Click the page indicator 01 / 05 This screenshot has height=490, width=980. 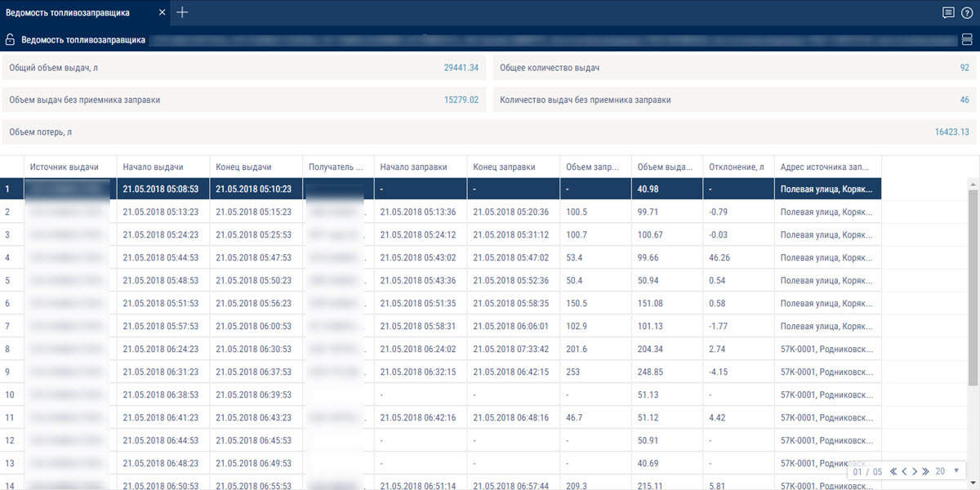coord(868,471)
